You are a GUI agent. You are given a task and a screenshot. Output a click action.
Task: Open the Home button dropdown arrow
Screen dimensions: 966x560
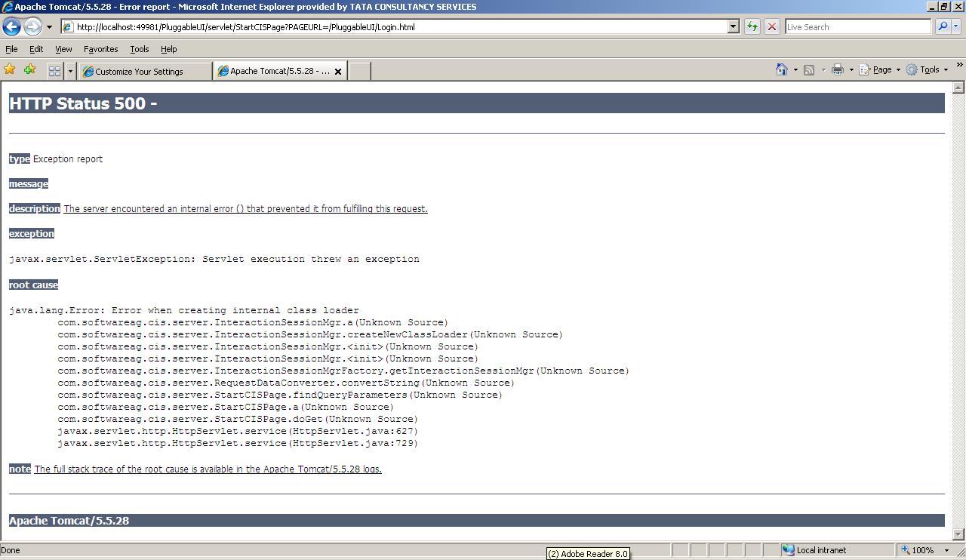pyautogui.click(x=795, y=69)
